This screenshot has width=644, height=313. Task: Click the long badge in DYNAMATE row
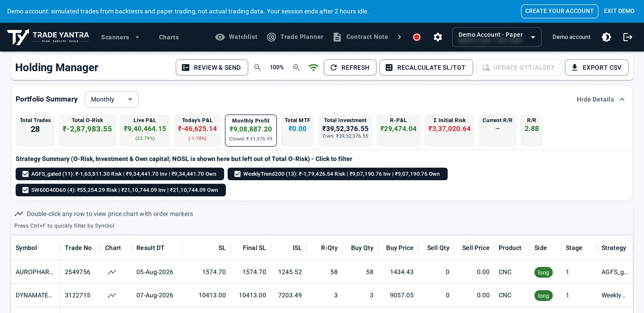point(543,296)
